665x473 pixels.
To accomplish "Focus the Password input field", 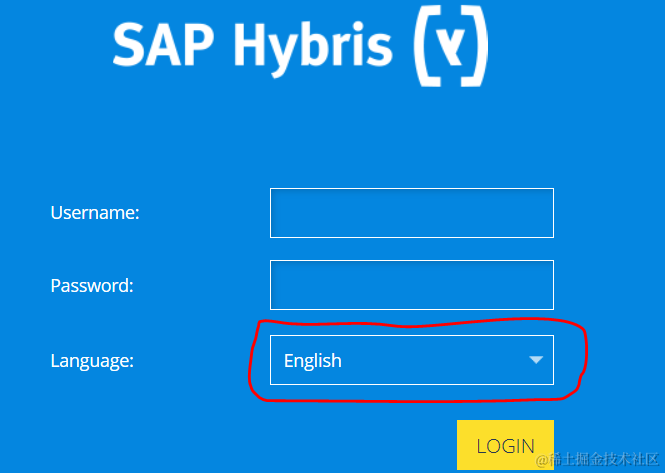I will 412,285.
